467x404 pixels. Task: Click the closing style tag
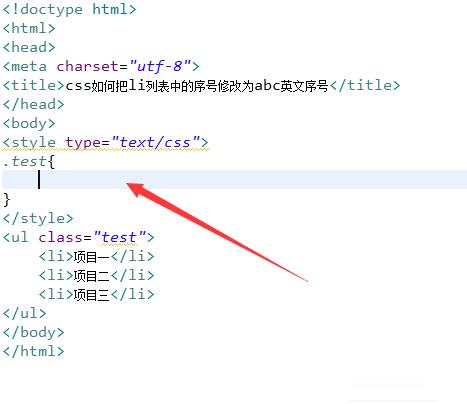click(38, 218)
